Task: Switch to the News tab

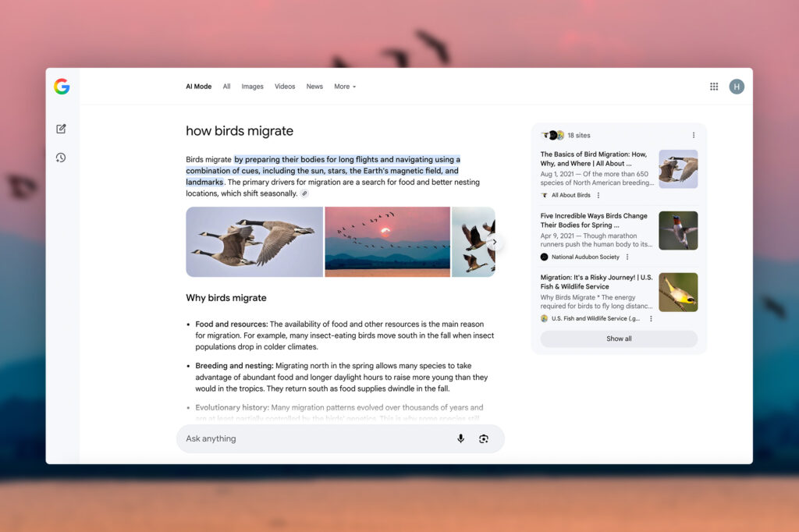Action: (314, 87)
